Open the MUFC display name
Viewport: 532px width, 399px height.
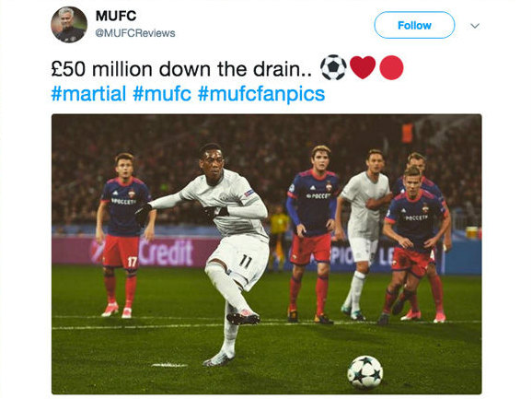point(116,16)
